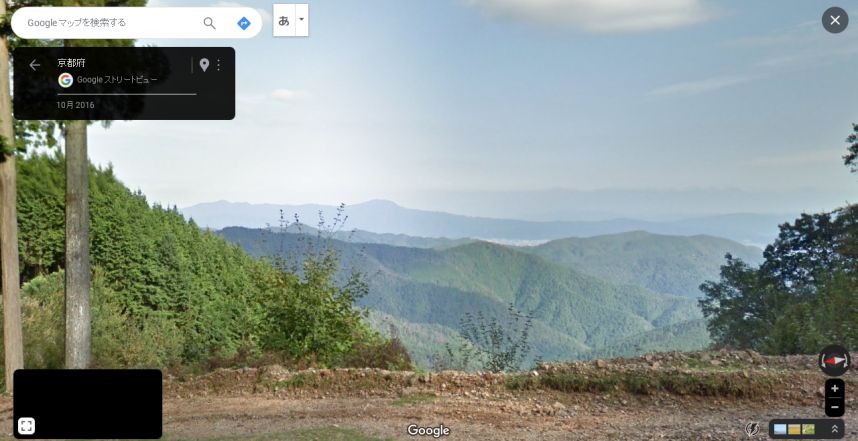858x441 pixels.
Task: Toggle the あ Japanese input mode button
Action: pos(283,21)
